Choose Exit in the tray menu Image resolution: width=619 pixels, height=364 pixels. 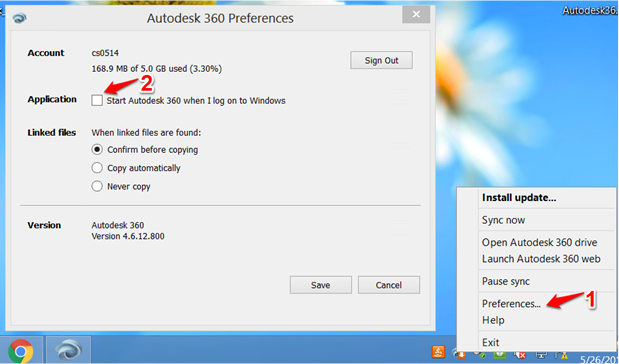click(491, 342)
